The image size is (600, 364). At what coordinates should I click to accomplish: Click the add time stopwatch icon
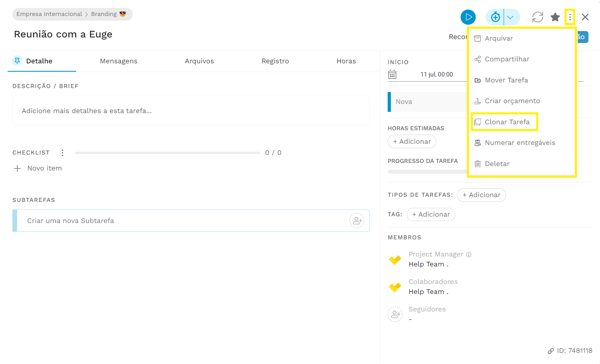click(x=495, y=17)
